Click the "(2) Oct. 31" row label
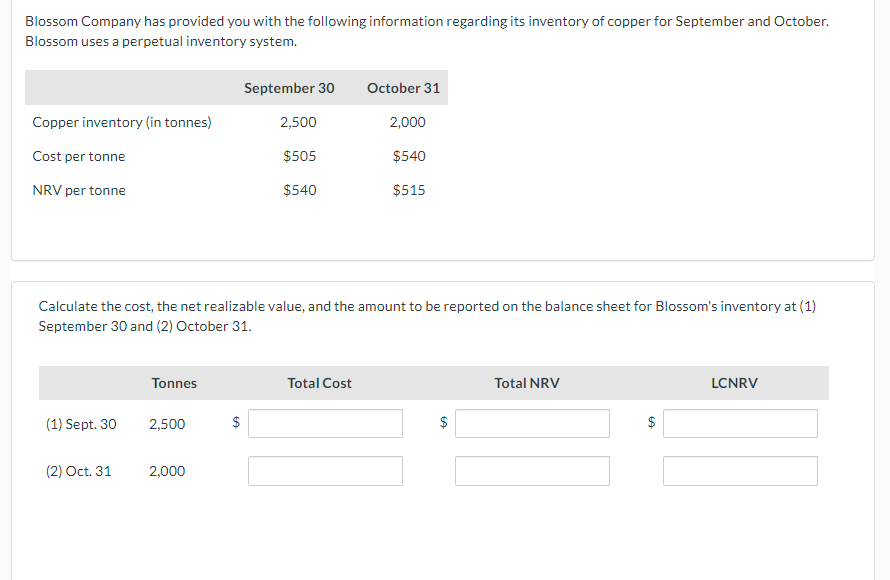Screen dimensions: 890x580 [x=79, y=471]
